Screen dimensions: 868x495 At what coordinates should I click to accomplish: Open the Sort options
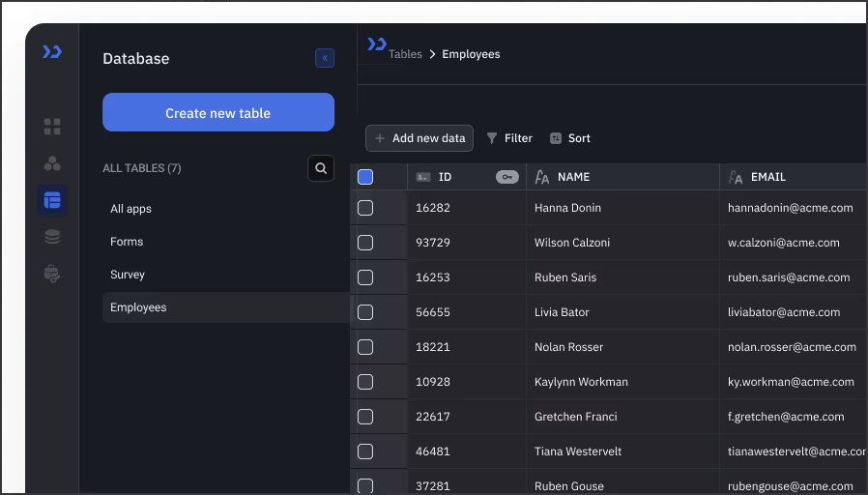pos(570,138)
